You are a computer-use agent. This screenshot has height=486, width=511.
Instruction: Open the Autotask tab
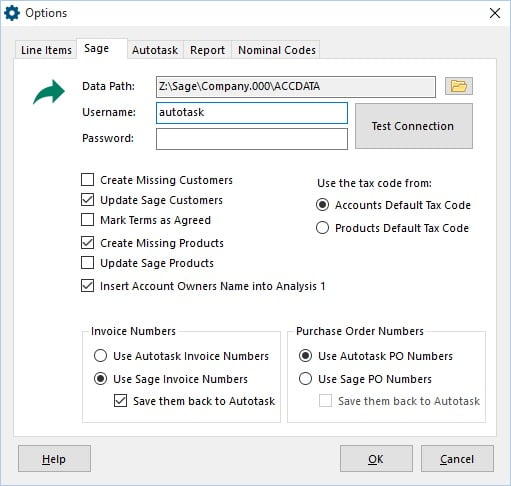(x=155, y=50)
